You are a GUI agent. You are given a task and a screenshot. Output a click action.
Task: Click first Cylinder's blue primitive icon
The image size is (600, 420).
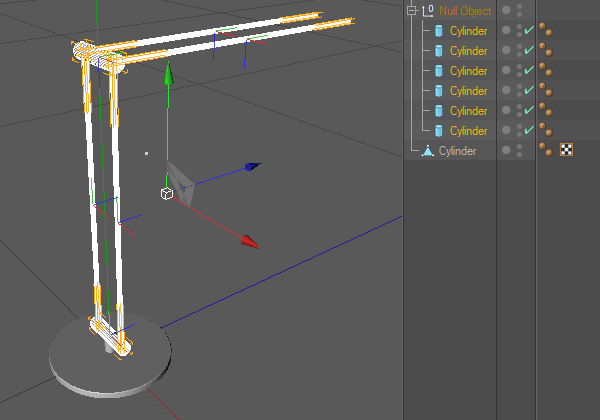tap(439, 31)
